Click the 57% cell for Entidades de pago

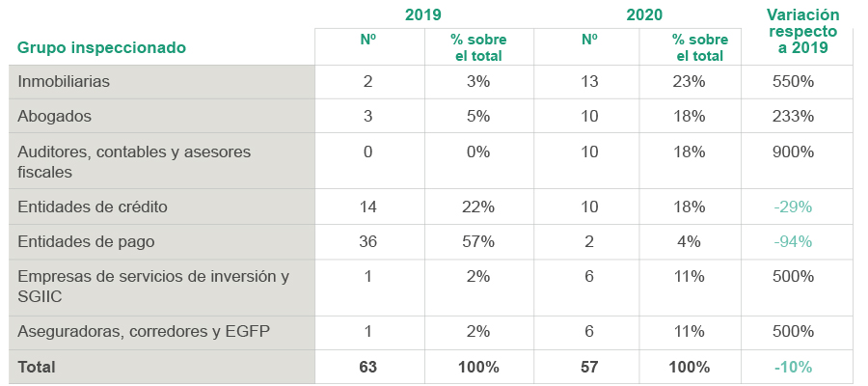(478, 241)
